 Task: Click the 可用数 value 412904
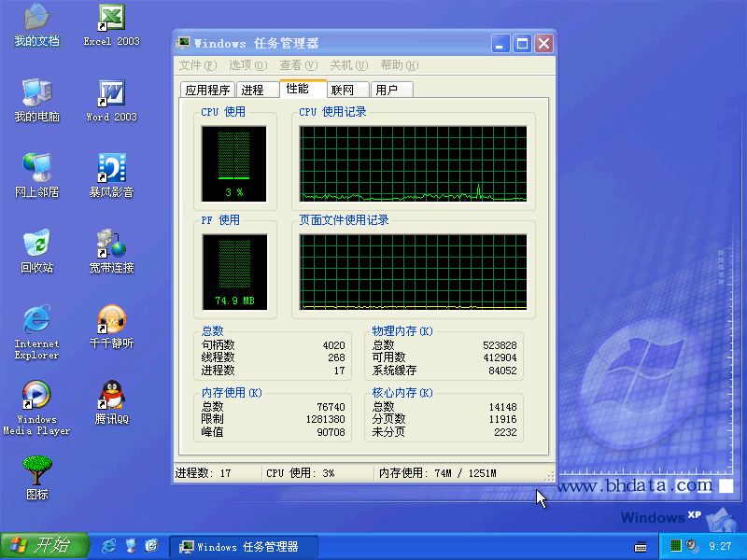click(500, 357)
